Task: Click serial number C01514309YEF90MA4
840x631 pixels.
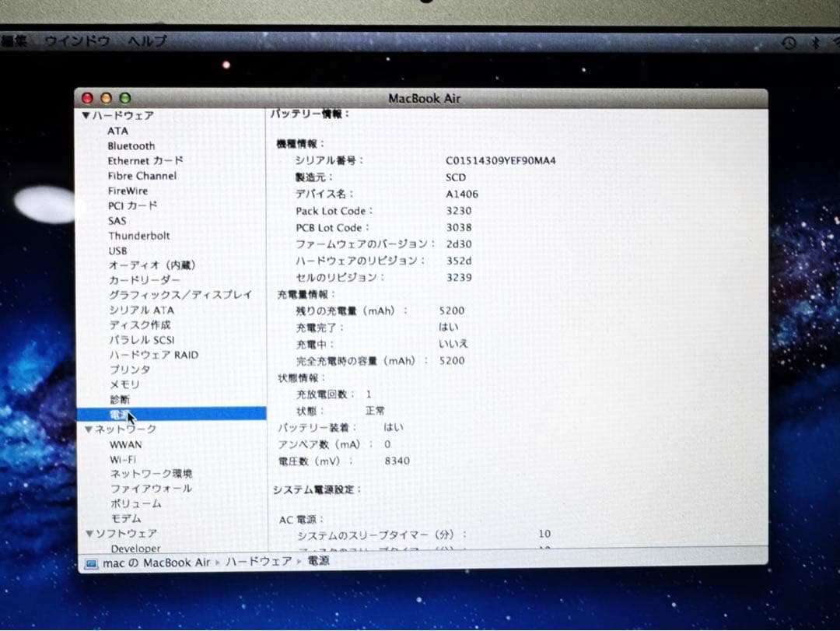Action: coord(501,160)
